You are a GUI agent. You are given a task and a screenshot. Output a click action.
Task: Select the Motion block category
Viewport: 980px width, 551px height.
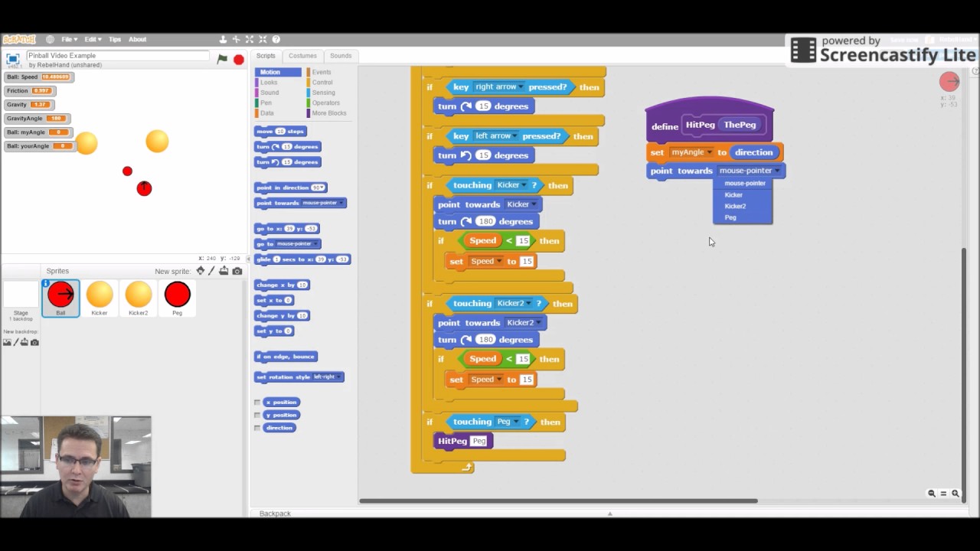pyautogui.click(x=279, y=72)
